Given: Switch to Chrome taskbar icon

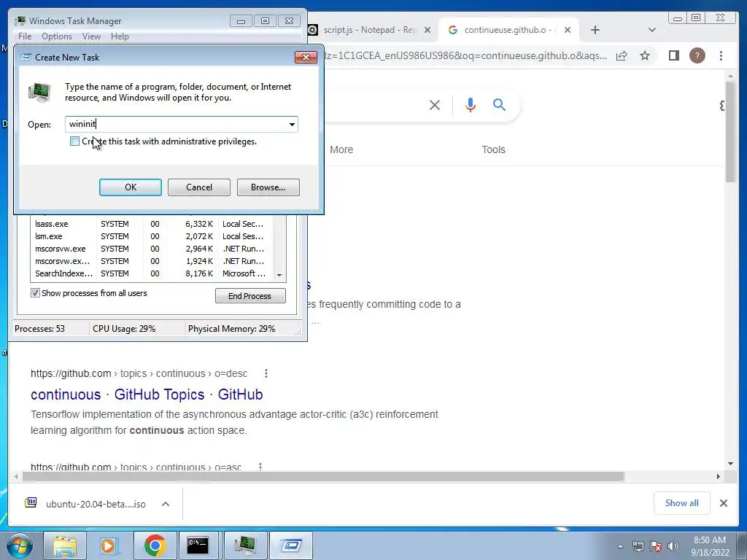Looking at the screenshot, I should 155,545.
